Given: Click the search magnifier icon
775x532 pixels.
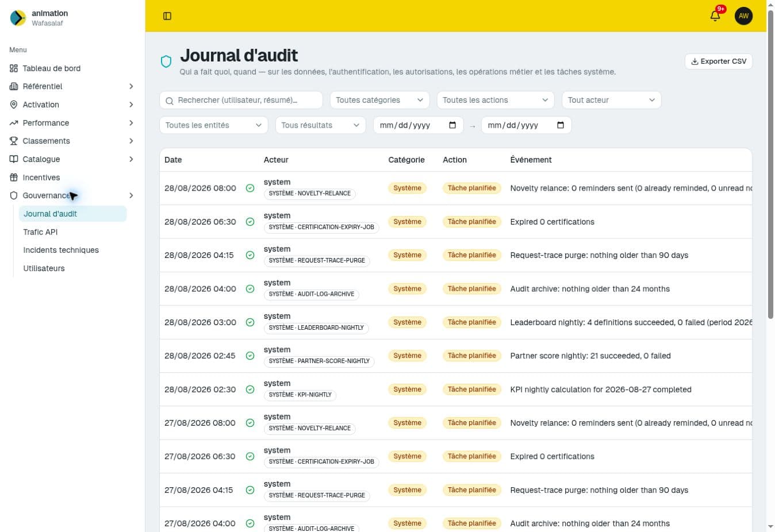Looking at the screenshot, I should [x=170, y=101].
